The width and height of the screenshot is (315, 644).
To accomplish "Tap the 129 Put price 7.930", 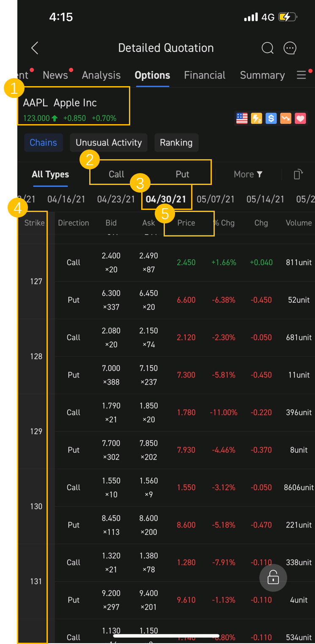I will coord(186,450).
